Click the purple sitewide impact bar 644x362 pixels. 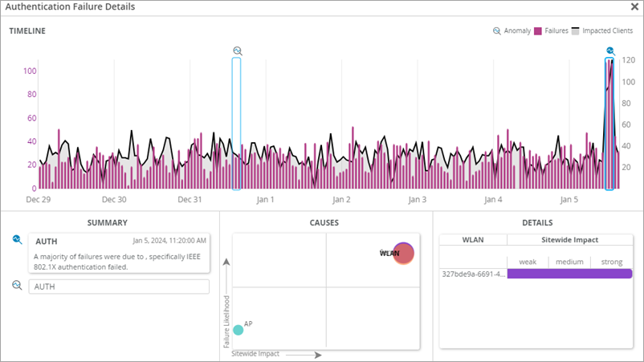(569, 274)
